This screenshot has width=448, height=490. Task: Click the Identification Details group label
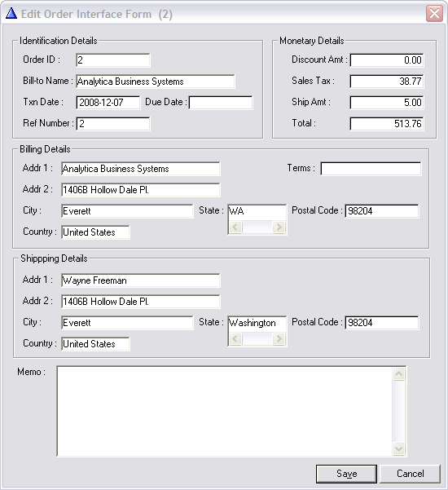click(59, 41)
